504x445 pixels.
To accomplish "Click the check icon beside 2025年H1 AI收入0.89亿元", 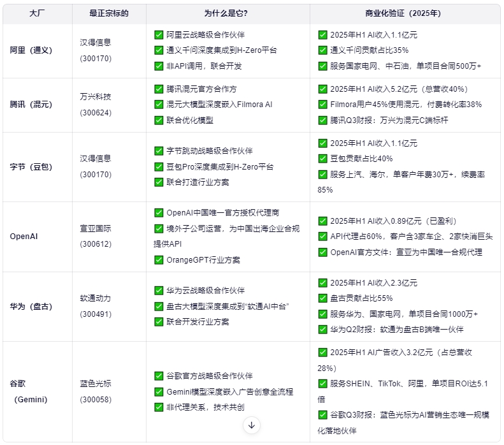I will point(322,221).
